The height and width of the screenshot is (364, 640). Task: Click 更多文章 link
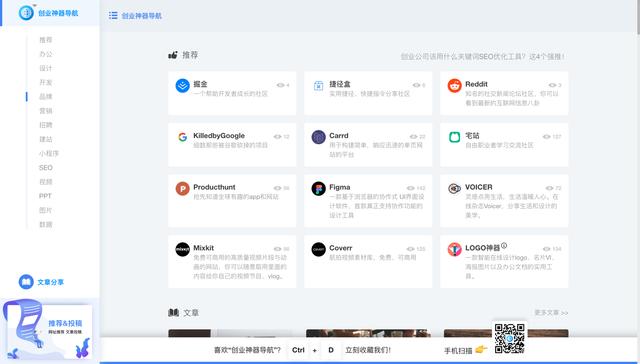(551, 313)
